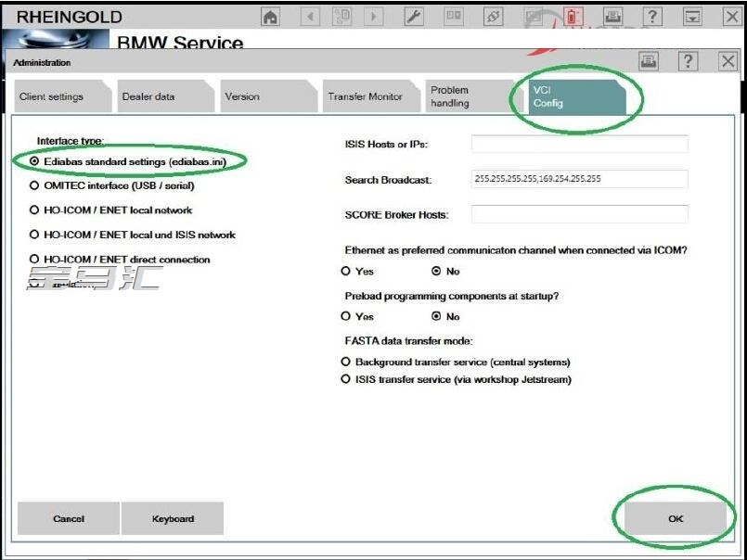Click the back arrow in top toolbar
The height and width of the screenshot is (560, 747).
click(310, 17)
